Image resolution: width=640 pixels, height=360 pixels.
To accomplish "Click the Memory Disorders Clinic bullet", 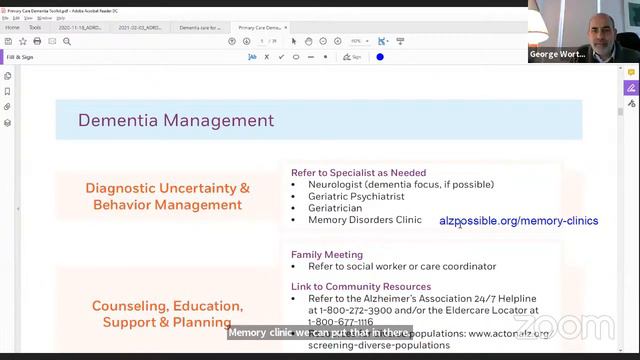I will (364, 220).
